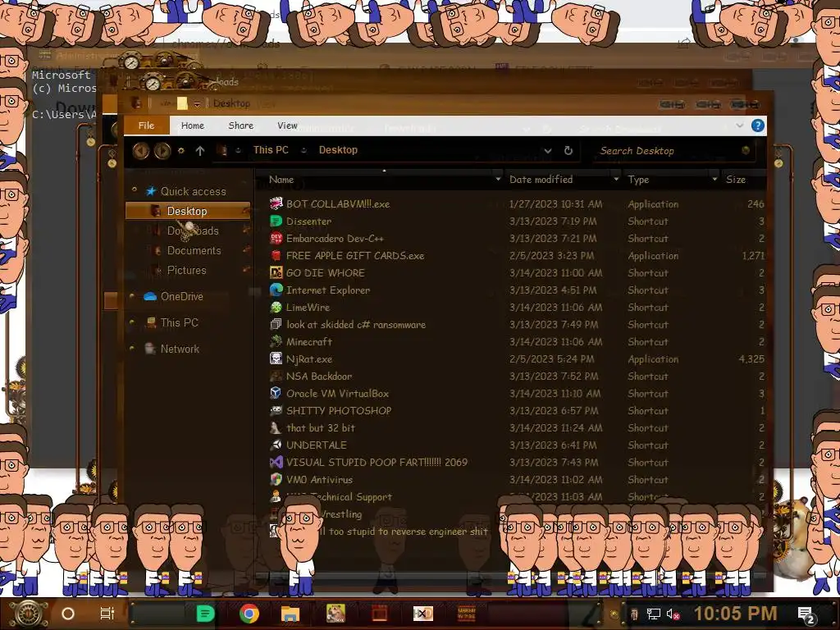Open Cortana circle on the taskbar
Screen dimensions: 840x630
pos(68,614)
